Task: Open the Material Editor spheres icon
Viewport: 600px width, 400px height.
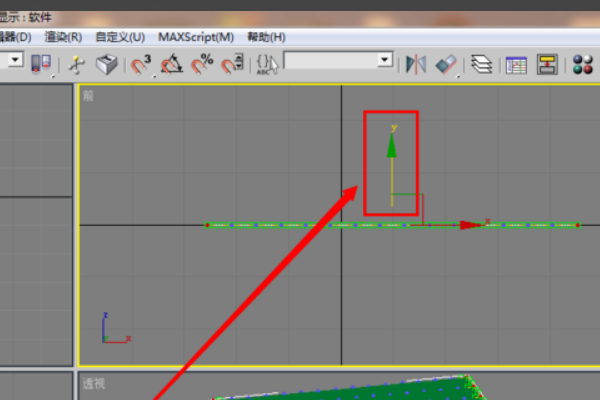Action: [x=583, y=64]
